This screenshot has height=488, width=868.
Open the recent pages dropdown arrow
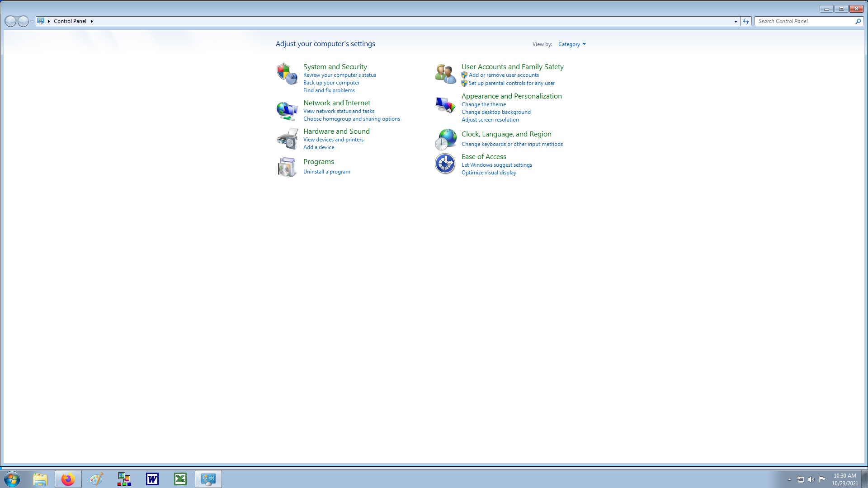pyautogui.click(x=32, y=21)
